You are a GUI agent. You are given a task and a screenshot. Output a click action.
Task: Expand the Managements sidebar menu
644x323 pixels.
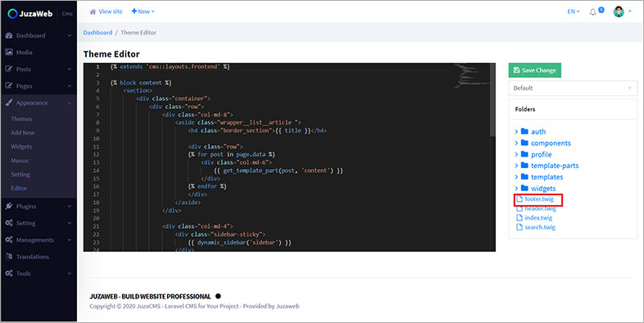click(x=39, y=240)
